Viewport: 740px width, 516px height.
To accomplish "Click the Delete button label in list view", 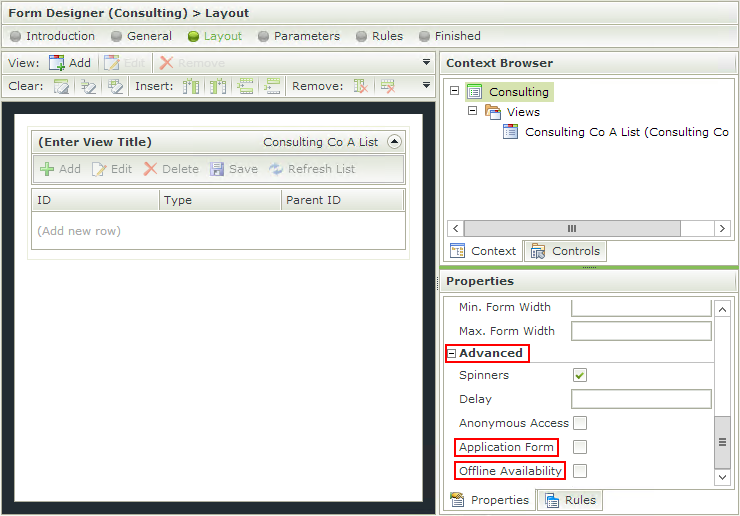I will (180, 169).
